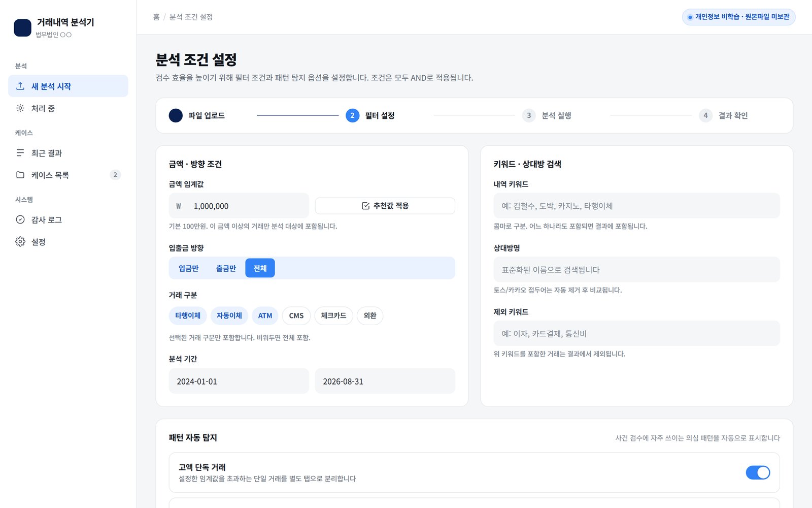Click the gear icon beside 설정

click(20, 242)
